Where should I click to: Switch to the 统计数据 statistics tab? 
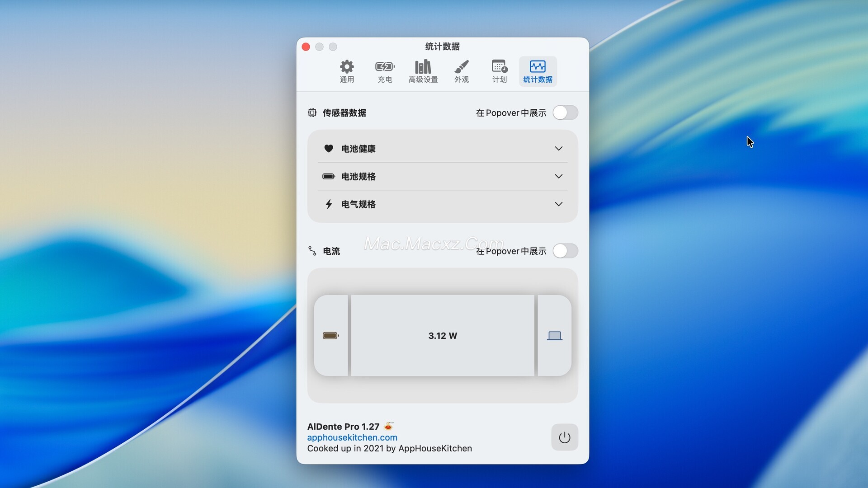pos(538,71)
